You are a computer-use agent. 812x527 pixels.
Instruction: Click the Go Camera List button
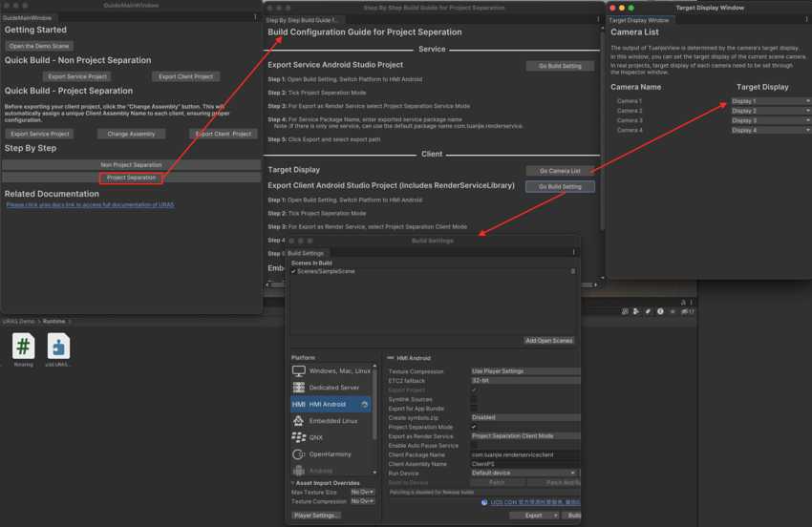(560, 171)
